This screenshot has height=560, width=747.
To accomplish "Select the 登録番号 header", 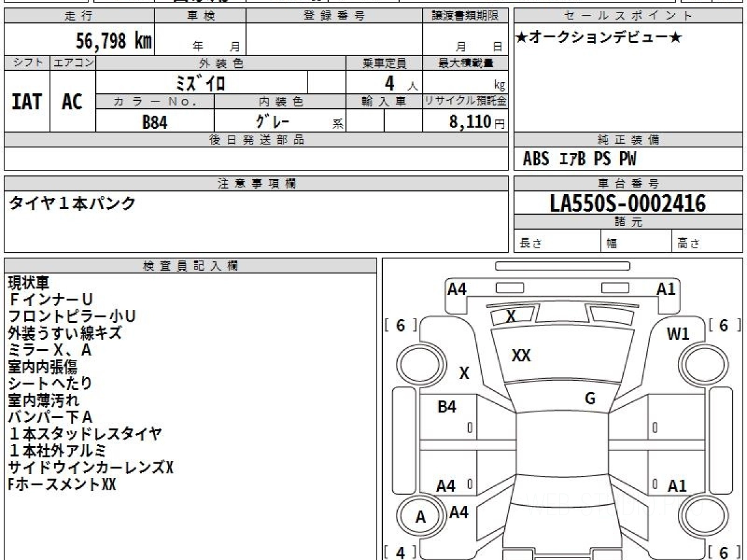I will [x=334, y=16].
